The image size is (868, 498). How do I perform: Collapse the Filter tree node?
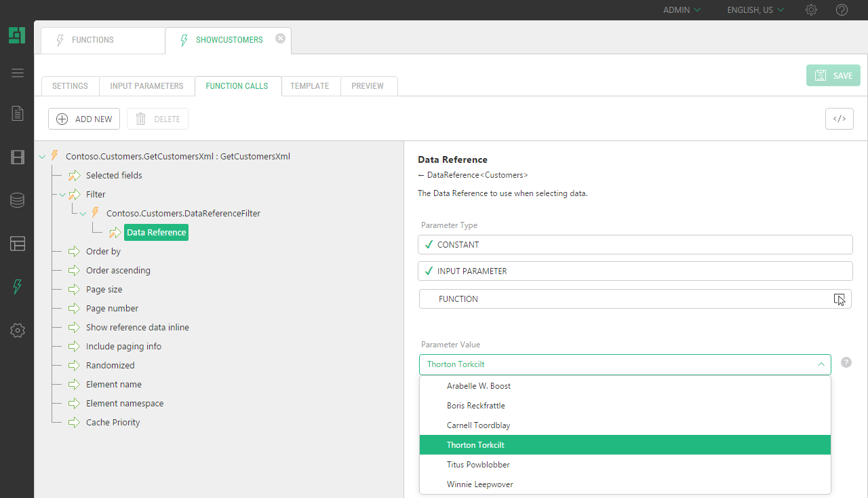point(62,195)
